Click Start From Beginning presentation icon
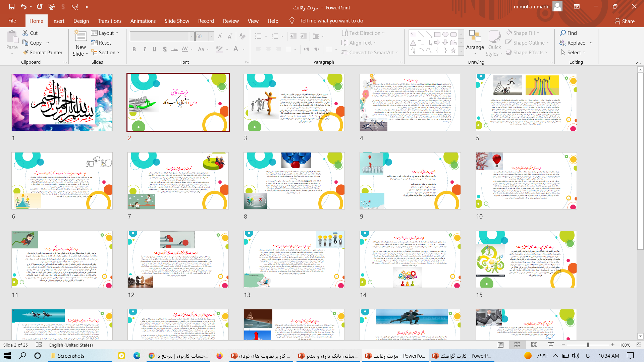This screenshot has width=644, height=362. pos(51,7)
